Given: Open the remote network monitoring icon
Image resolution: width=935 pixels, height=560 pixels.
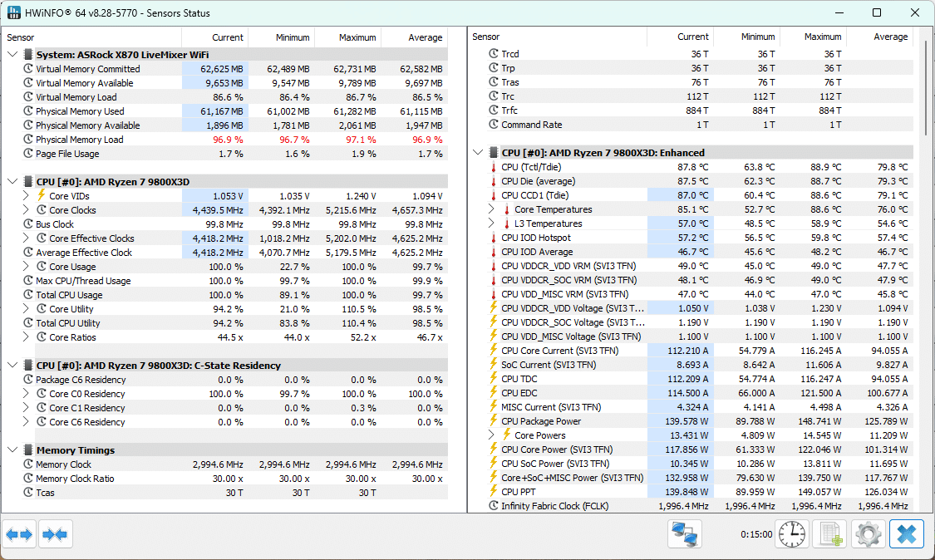Looking at the screenshot, I should 685,533.
